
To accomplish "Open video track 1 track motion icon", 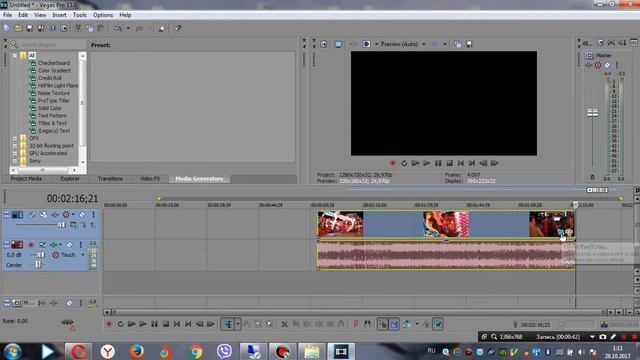I will 43,214.
